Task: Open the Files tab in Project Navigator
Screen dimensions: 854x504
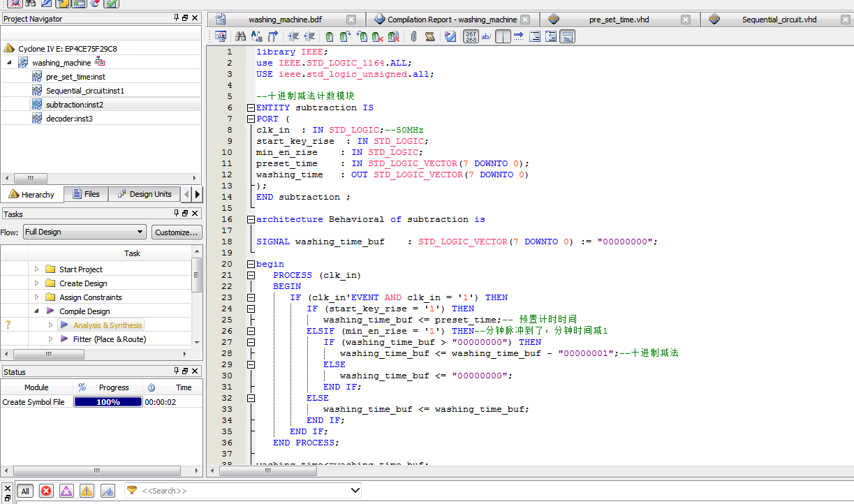Action: coord(85,194)
